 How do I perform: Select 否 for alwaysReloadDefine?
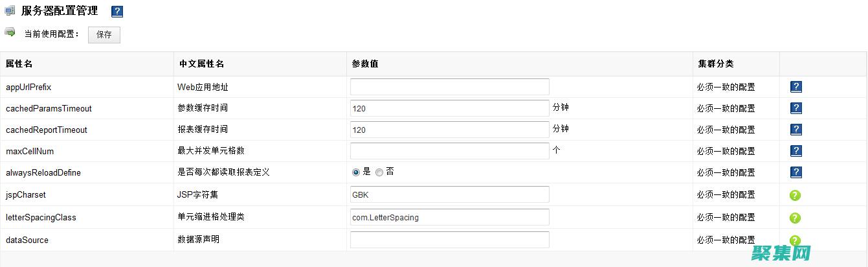(x=379, y=172)
